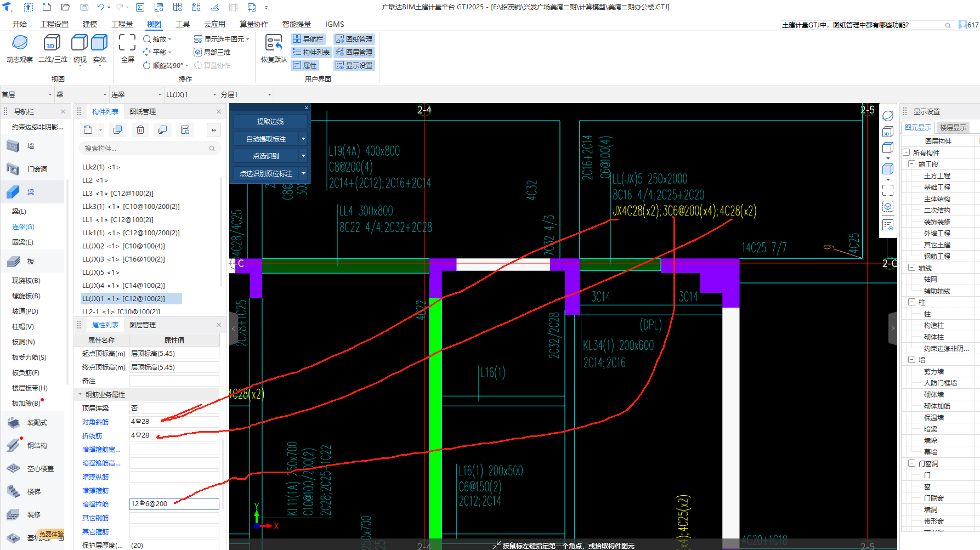Click display settings icon on canvas side toolbar
Viewport: 980px width, 550px height.
(x=888, y=225)
